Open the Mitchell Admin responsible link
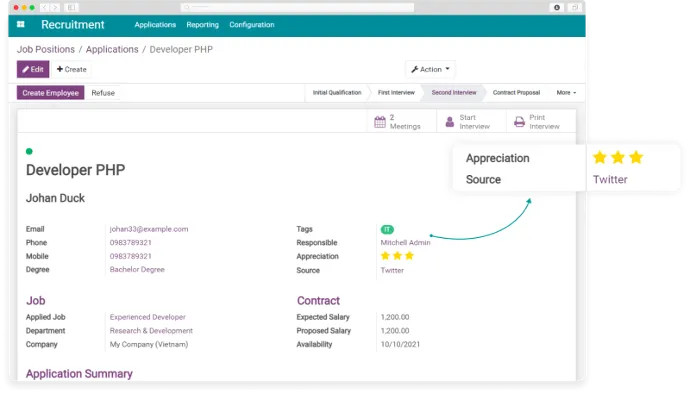Viewport: 690px width, 394px height. [405, 243]
